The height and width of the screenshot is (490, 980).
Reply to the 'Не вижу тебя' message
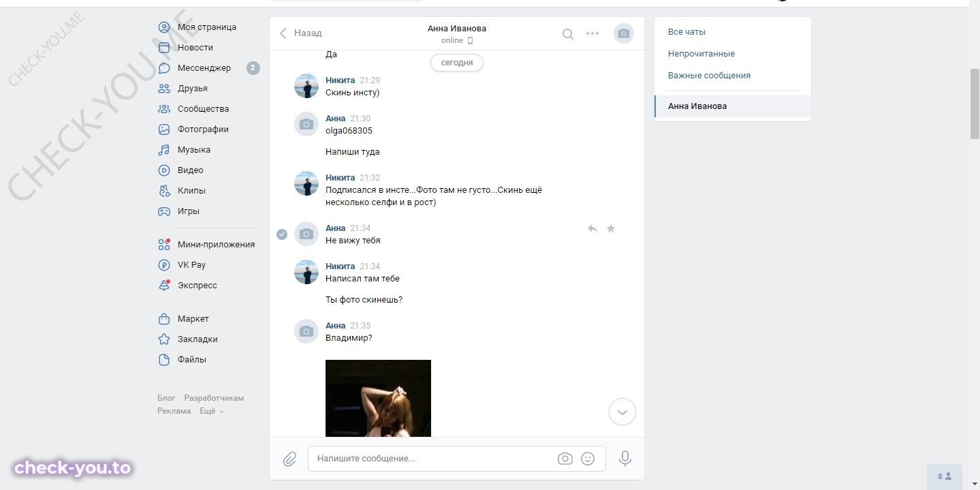[x=592, y=229]
